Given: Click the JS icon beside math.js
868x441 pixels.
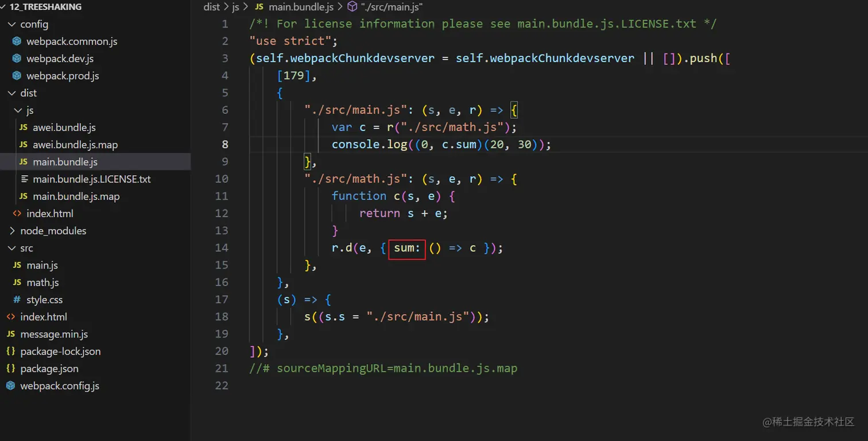Looking at the screenshot, I should pos(17,283).
